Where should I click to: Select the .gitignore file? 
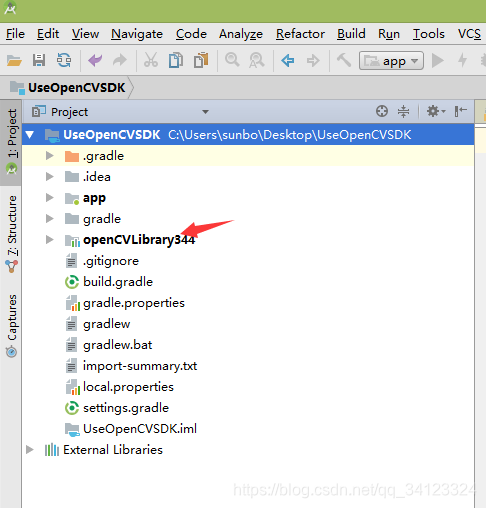point(111,261)
